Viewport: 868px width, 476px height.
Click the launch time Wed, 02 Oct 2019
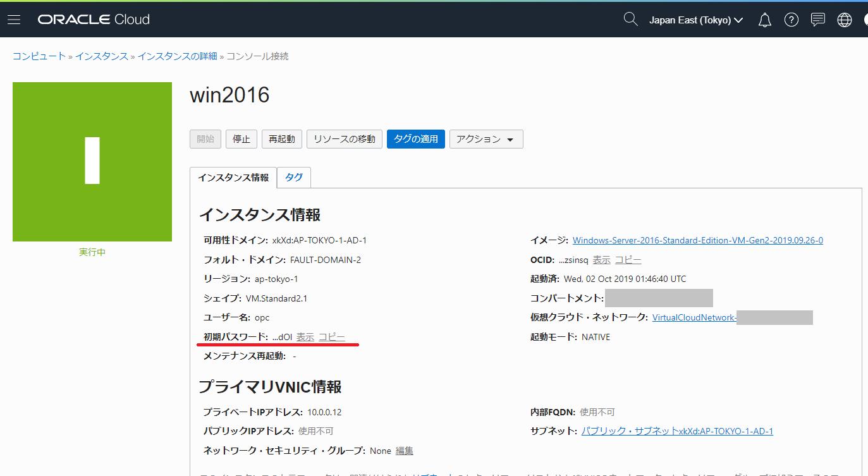(625, 279)
